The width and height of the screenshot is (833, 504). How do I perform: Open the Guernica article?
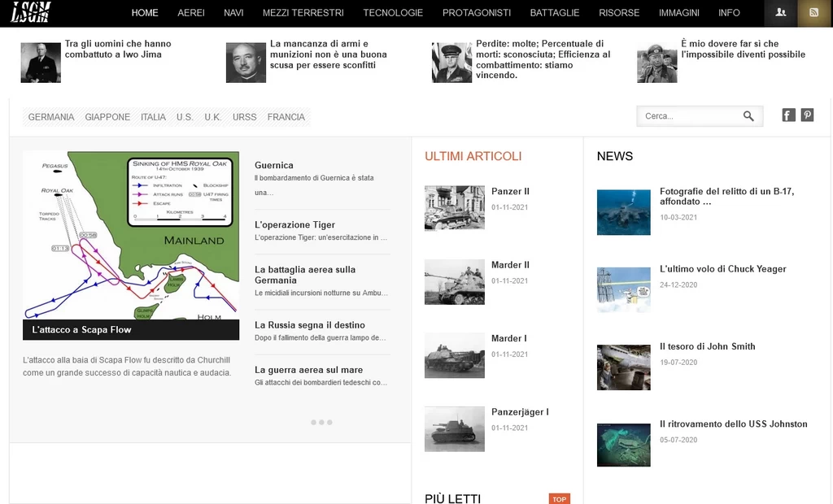coord(273,165)
